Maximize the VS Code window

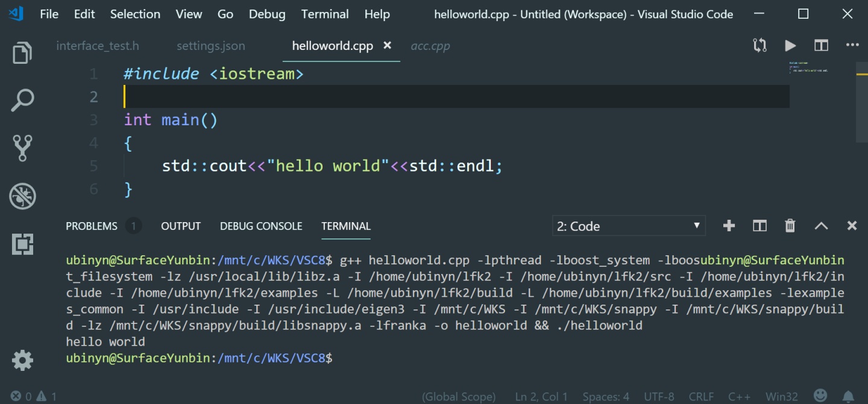click(x=803, y=14)
